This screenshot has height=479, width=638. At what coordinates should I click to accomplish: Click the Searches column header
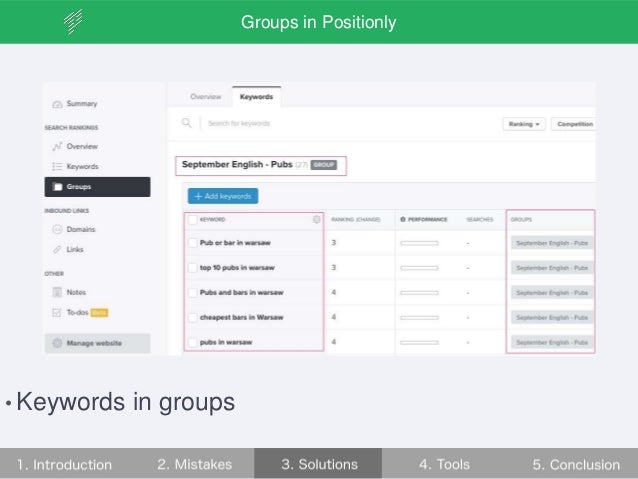(480, 220)
